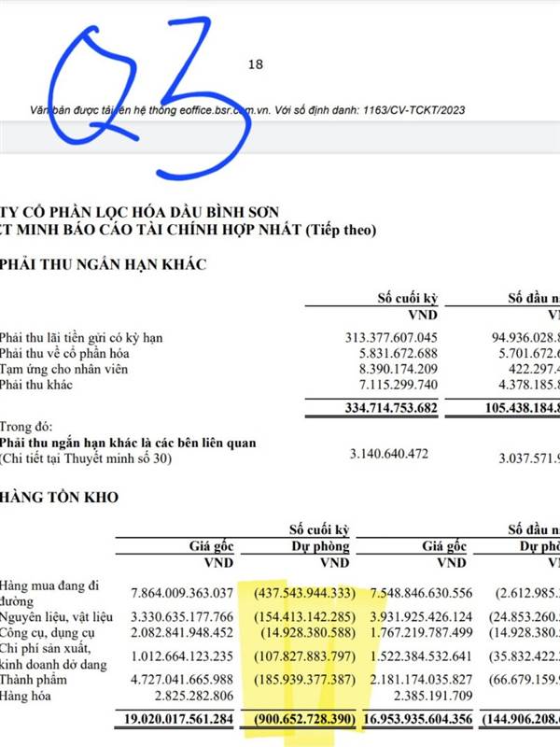Screen dimensions: 560x747
Task: Click the row label Chi phí sản xuất, kinh doanh dở dang
Action: pos(53,656)
